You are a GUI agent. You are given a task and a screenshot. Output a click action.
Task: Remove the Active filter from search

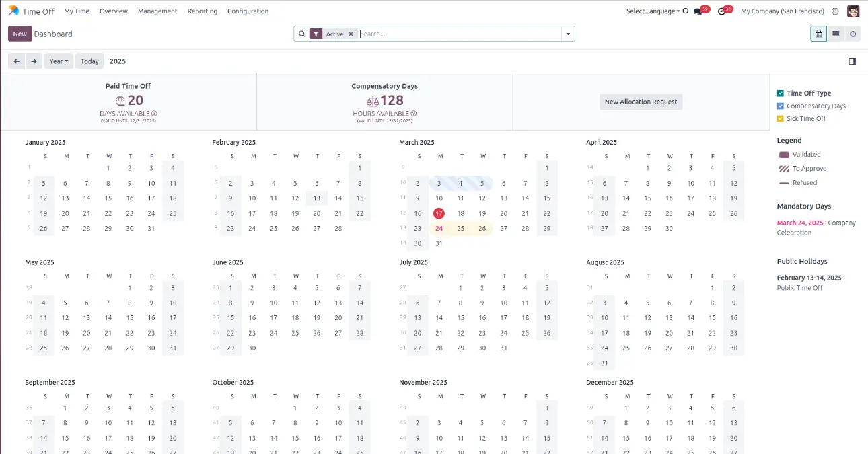(x=351, y=34)
